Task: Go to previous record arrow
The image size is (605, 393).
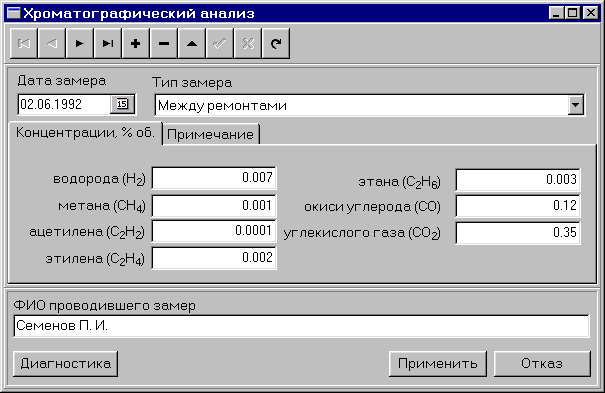Action: click(52, 43)
